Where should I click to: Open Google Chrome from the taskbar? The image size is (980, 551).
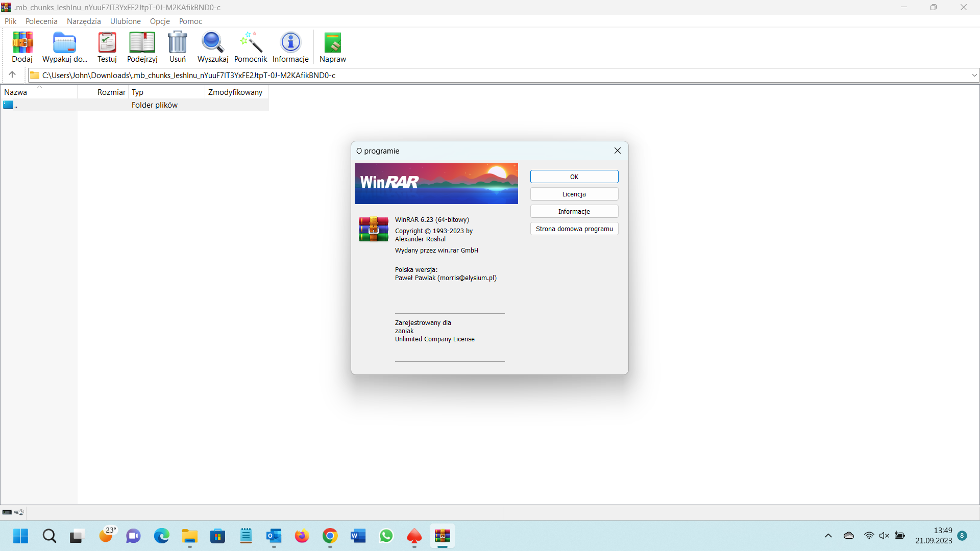tap(330, 536)
